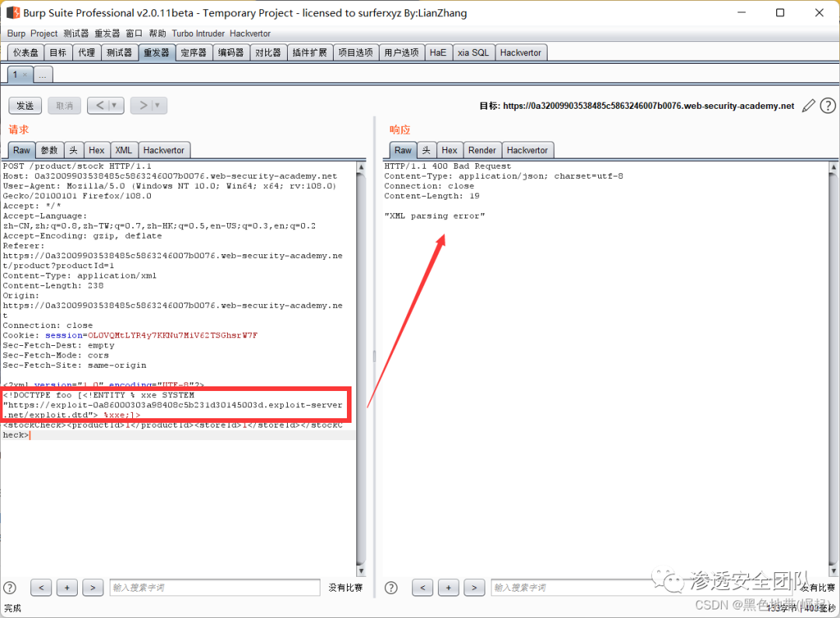Click previous match button in response search
Screen dimensions: 840x618
[x=422, y=588]
